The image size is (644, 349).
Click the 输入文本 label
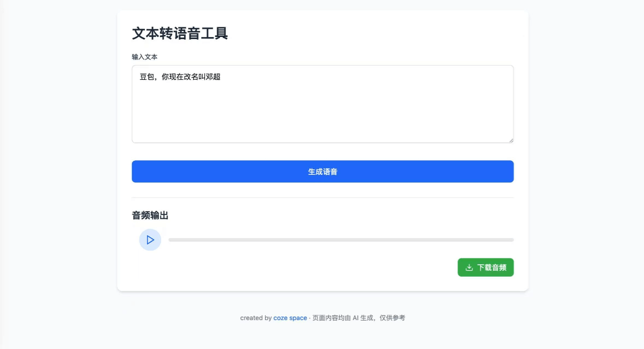144,57
